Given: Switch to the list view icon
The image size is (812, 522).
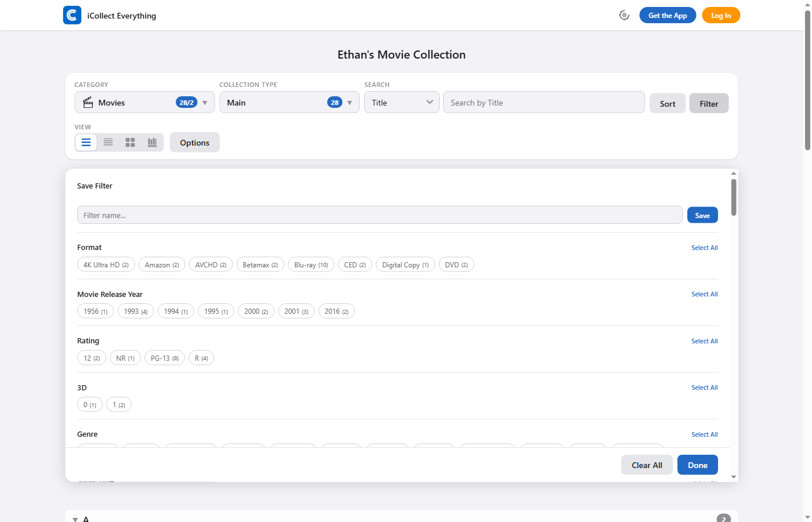Looking at the screenshot, I should (86, 142).
